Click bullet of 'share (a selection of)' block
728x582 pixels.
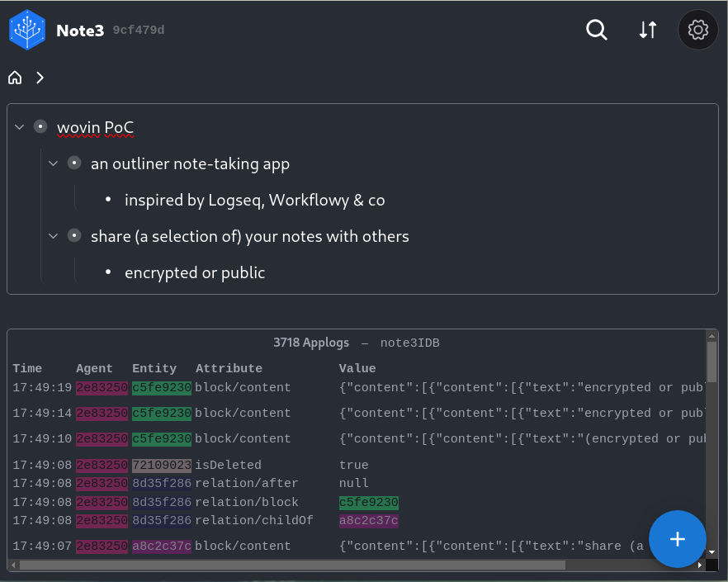74,235
